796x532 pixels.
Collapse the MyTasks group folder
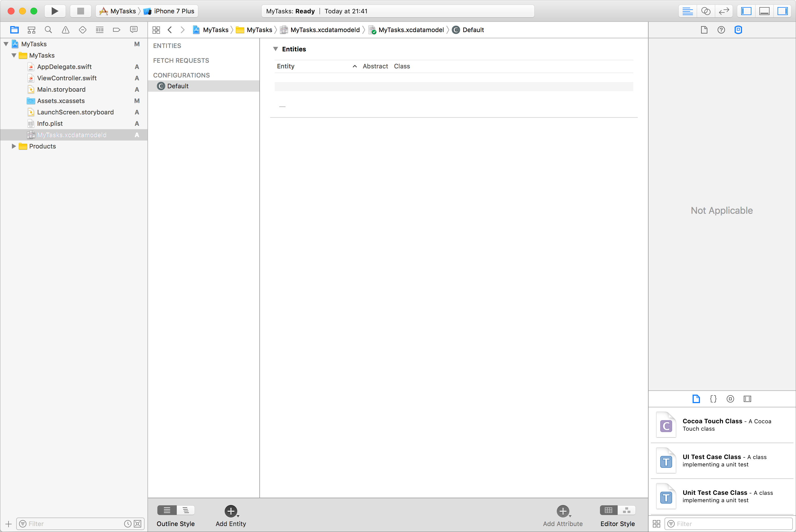[x=14, y=55]
